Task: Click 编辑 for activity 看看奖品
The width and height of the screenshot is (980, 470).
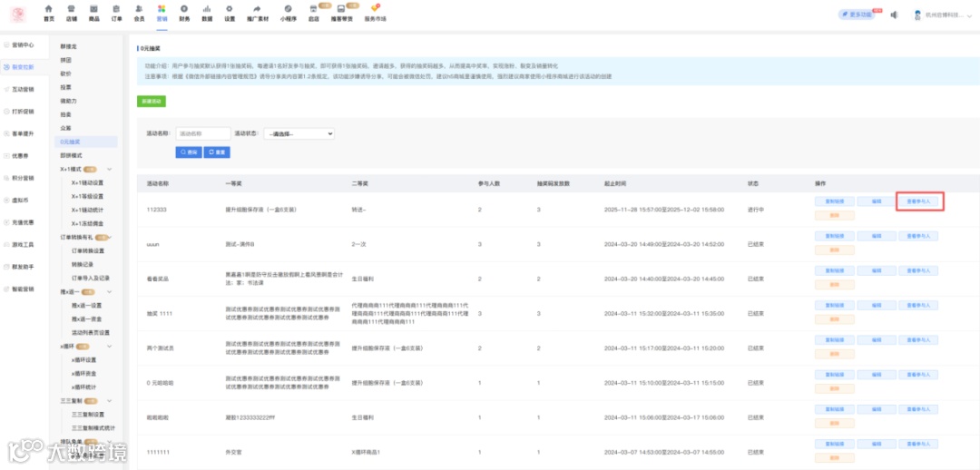Action: point(877,270)
